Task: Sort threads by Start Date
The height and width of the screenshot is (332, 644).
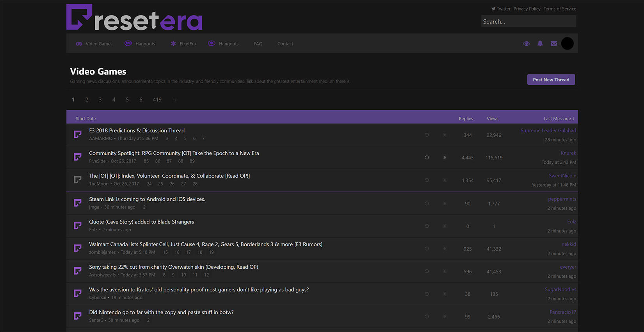Action: point(85,119)
